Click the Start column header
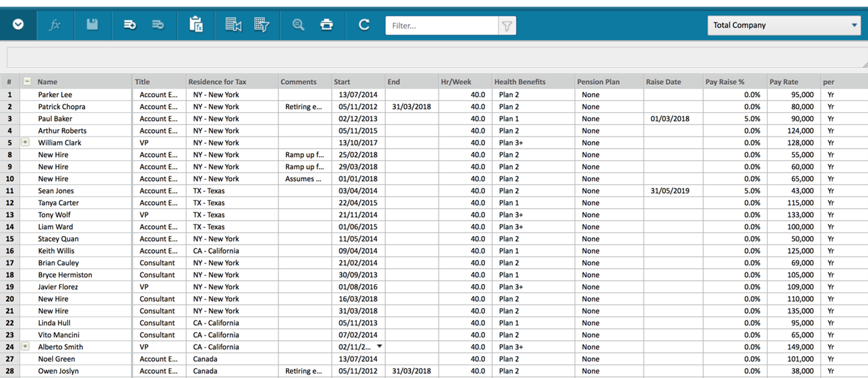Image resolution: width=868 pixels, height=378 pixels. point(342,82)
